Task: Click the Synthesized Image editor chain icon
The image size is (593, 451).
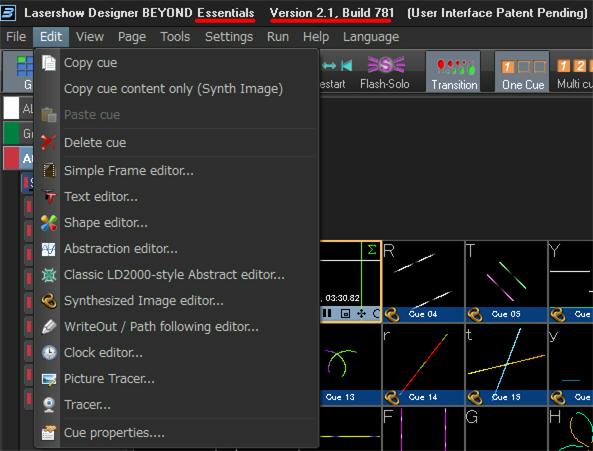Action: [x=49, y=301]
